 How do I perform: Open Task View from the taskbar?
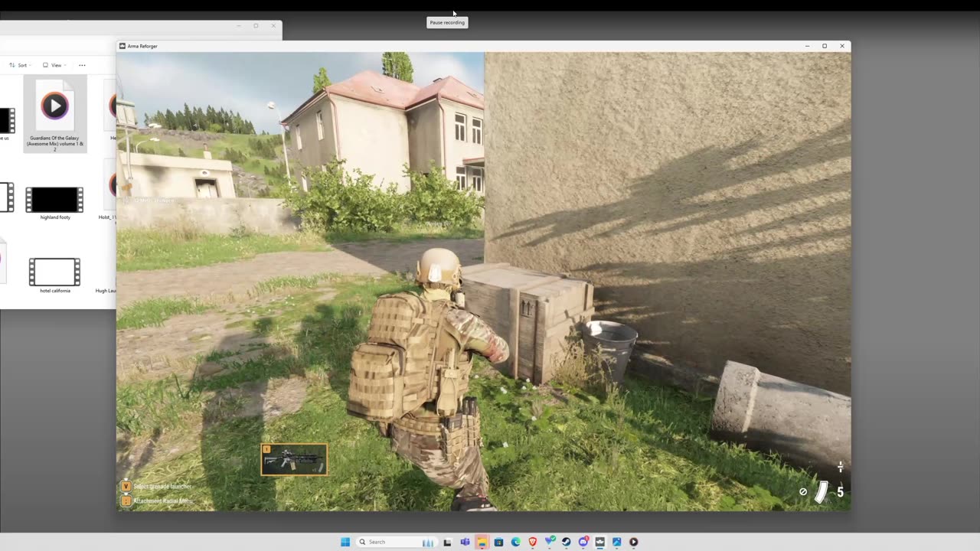(x=447, y=542)
